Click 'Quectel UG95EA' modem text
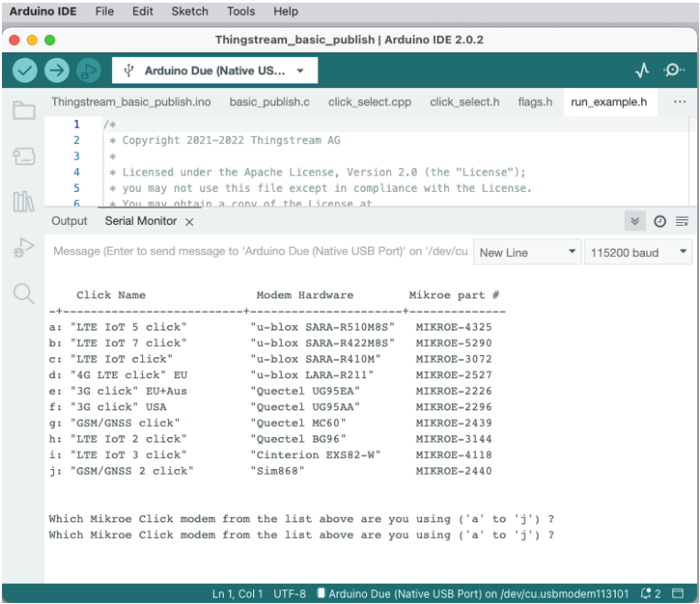700x604 pixels. point(305,391)
